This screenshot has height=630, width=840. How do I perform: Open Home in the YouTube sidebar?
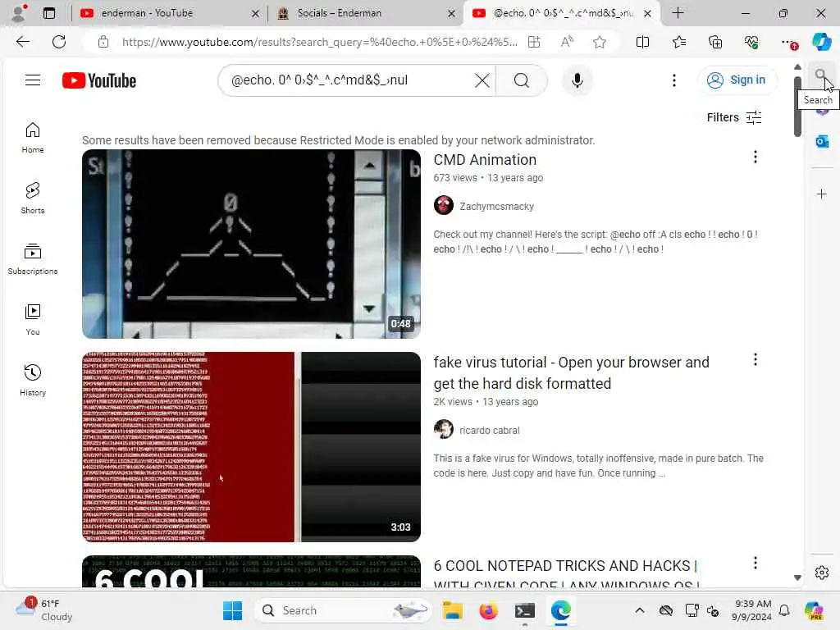point(33,138)
